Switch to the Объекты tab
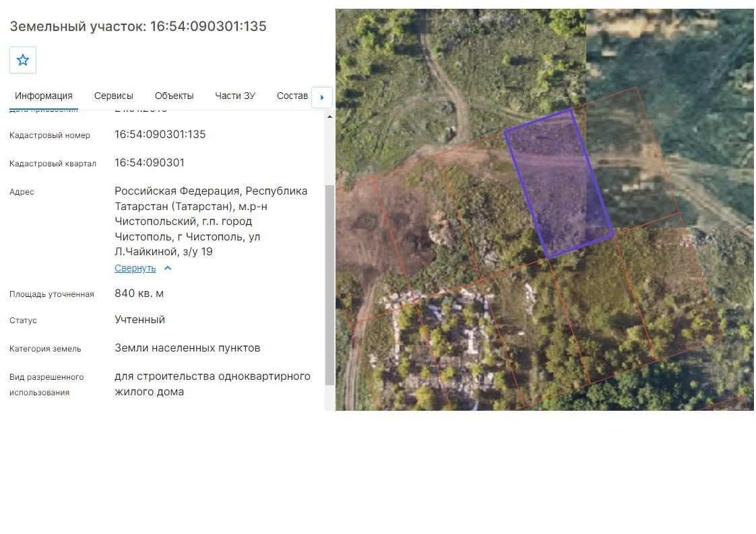 [x=174, y=96]
